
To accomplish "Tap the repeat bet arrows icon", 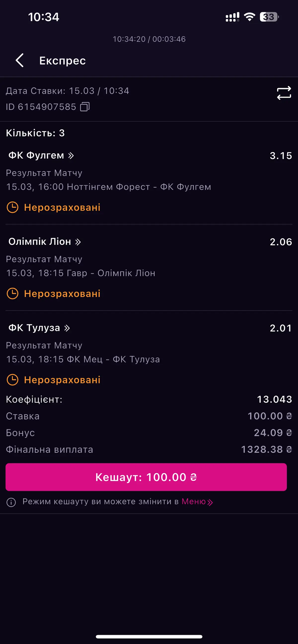I will tap(284, 93).
